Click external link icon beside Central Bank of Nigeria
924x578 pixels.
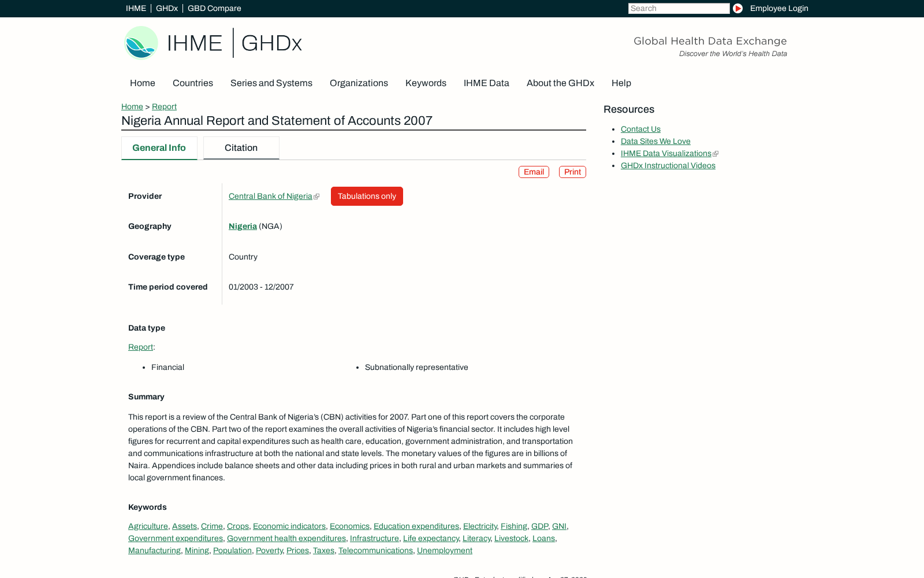pyautogui.click(x=316, y=197)
